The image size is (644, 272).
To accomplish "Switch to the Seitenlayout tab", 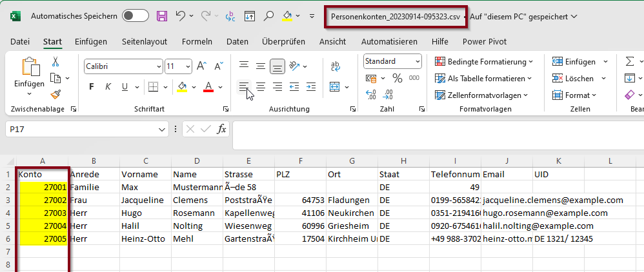I will 145,41.
